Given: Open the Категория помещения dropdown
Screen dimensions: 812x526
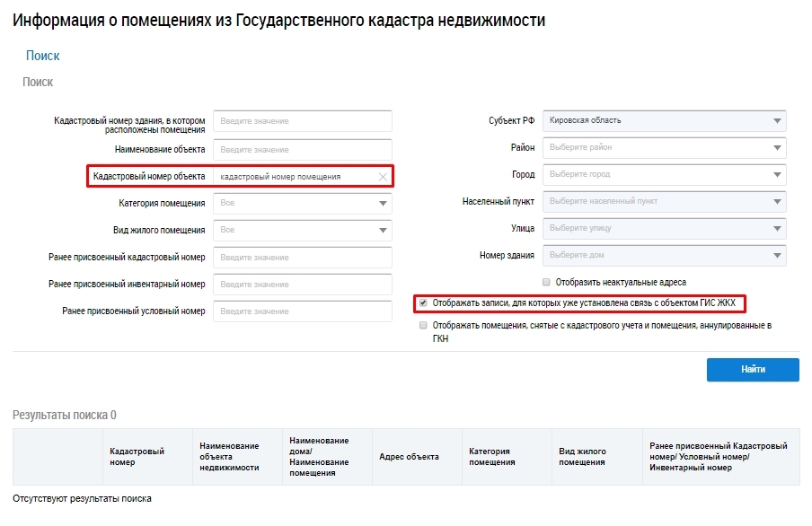Looking at the screenshot, I should [x=303, y=204].
